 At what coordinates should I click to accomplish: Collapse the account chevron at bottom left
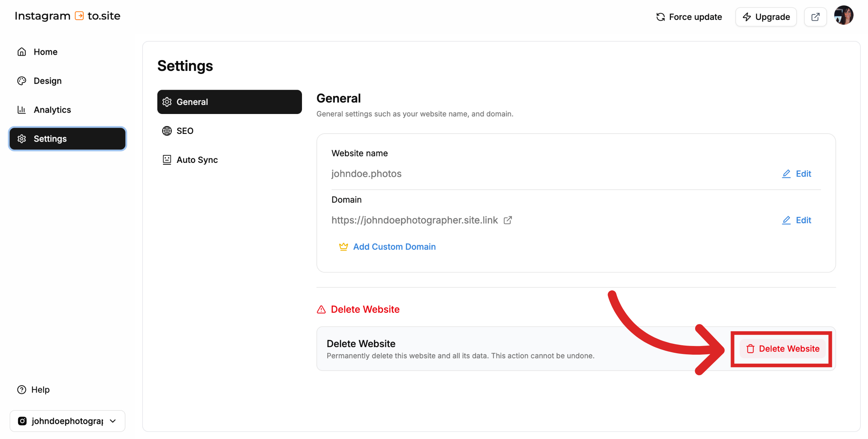(112, 421)
